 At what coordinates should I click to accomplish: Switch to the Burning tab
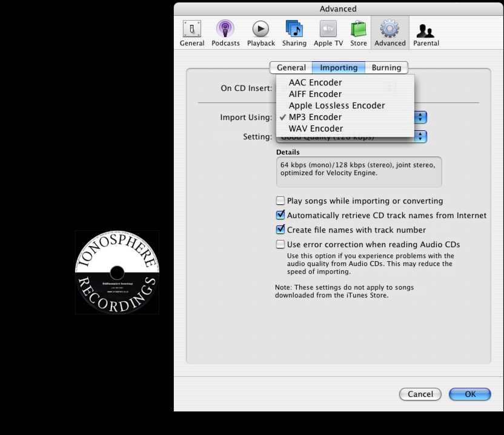pos(386,68)
